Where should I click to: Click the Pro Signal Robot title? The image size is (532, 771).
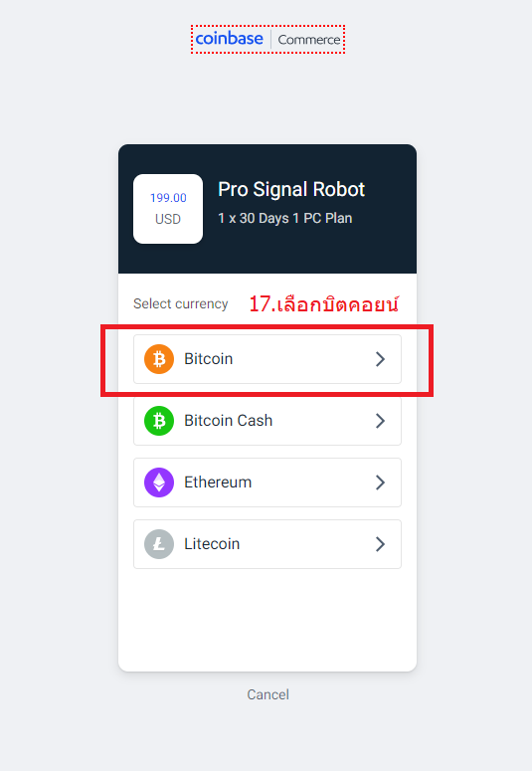(x=291, y=189)
